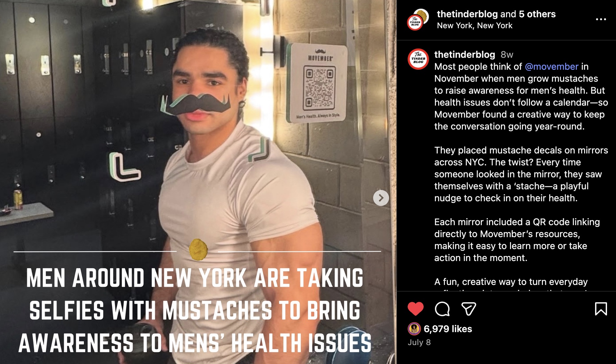View the list of 6,979 likes
This screenshot has height=364, width=616.
click(x=448, y=329)
